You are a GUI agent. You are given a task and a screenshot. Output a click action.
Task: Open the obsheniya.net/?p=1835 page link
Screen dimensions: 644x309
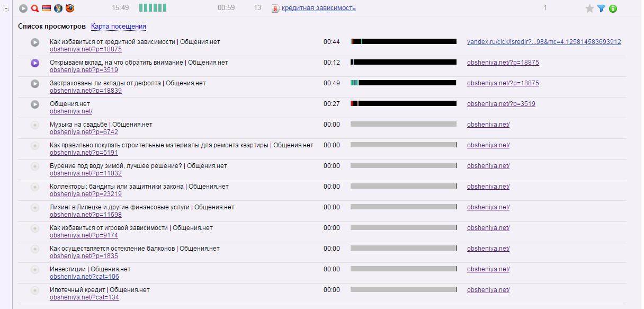click(x=84, y=255)
